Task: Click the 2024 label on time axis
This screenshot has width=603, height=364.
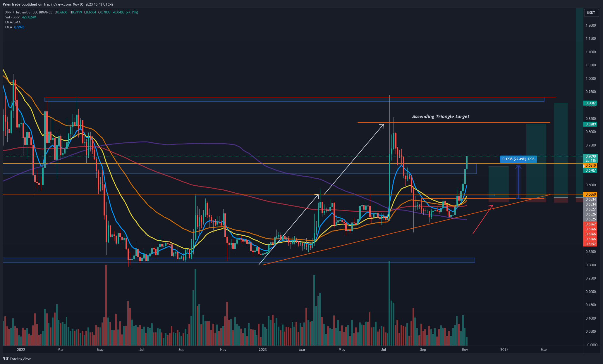Action: click(x=504, y=350)
